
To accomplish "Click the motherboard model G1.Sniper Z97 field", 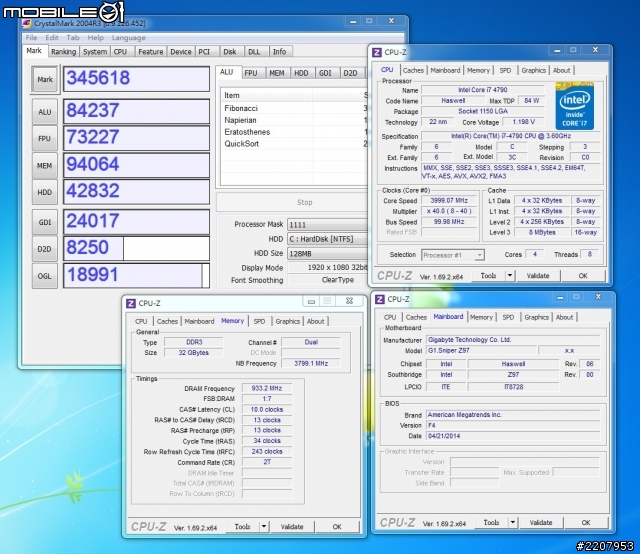I will (481, 350).
